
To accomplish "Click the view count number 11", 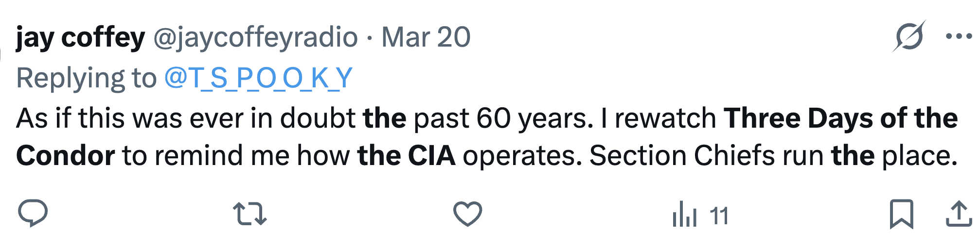I will pos(719,216).
